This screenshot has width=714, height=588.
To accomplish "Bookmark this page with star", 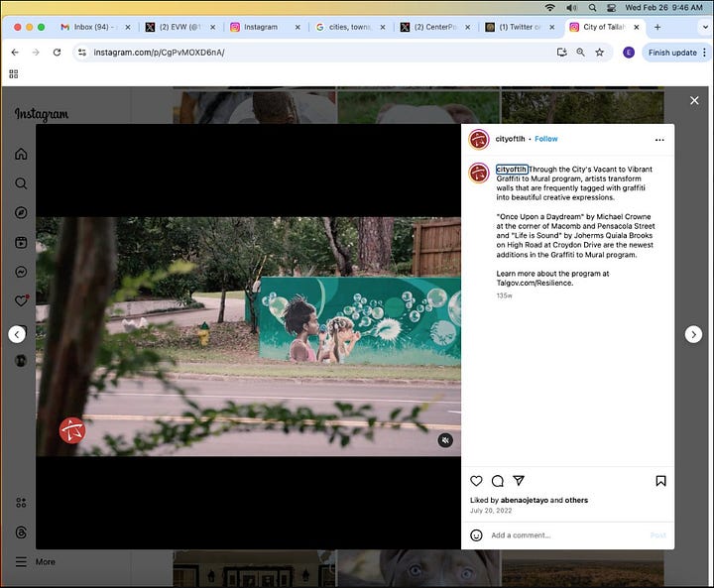I will point(600,53).
